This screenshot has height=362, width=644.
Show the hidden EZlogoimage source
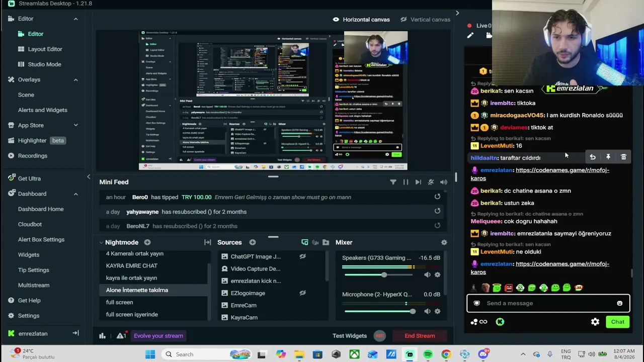point(302,293)
